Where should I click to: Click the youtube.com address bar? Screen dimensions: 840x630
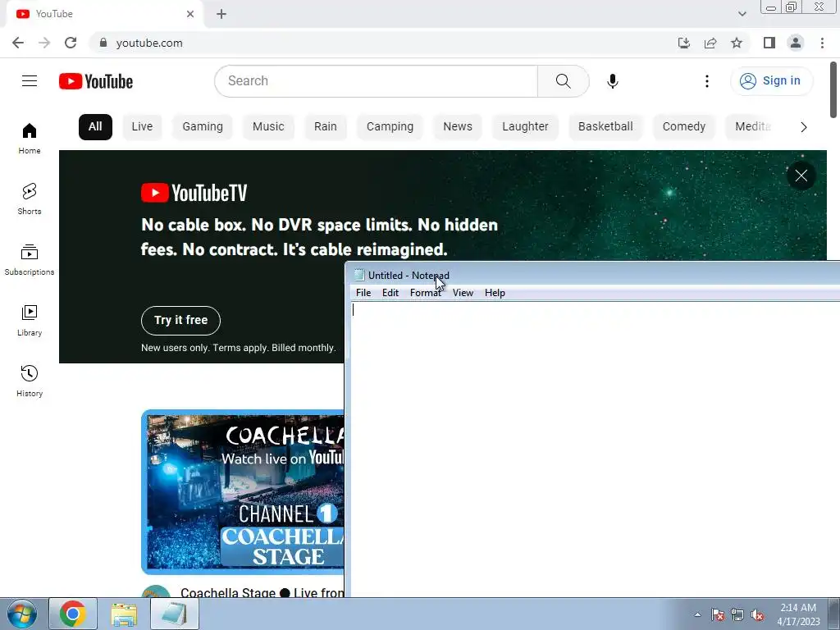(381, 43)
